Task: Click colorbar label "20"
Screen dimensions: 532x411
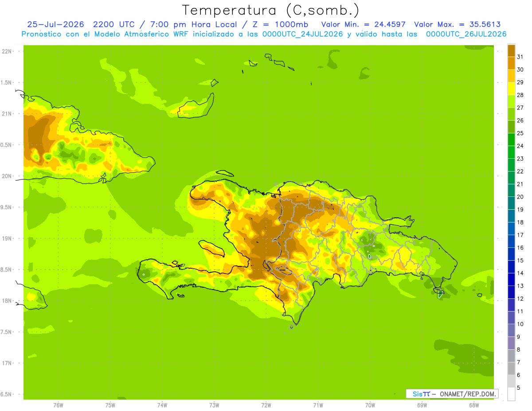Action: coord(520,197)
